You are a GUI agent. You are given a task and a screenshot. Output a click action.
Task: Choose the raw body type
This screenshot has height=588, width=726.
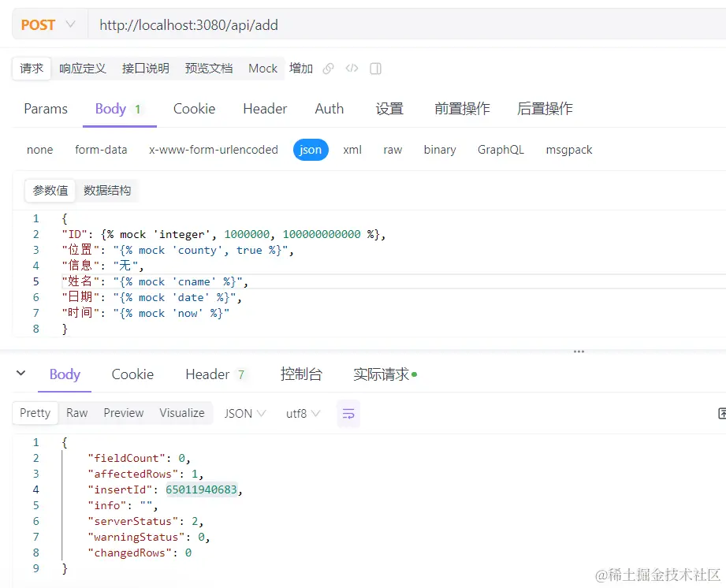pos(393,150)
